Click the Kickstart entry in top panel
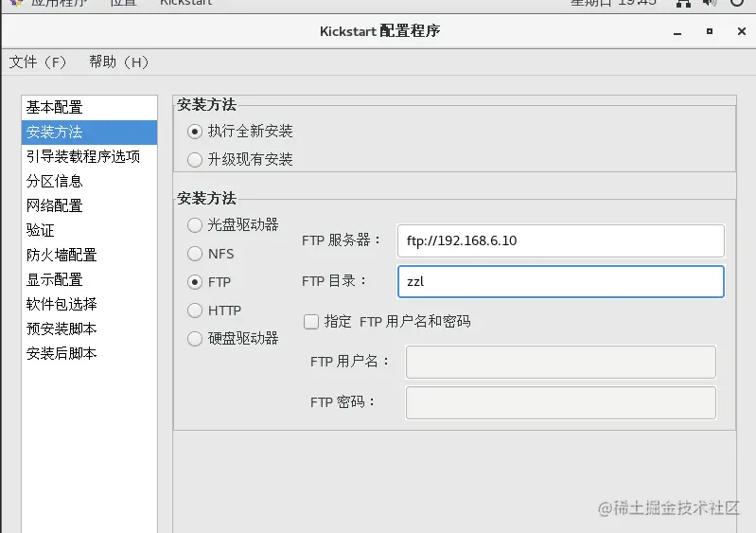Screen dimensions: 756x533 point(186,3)
